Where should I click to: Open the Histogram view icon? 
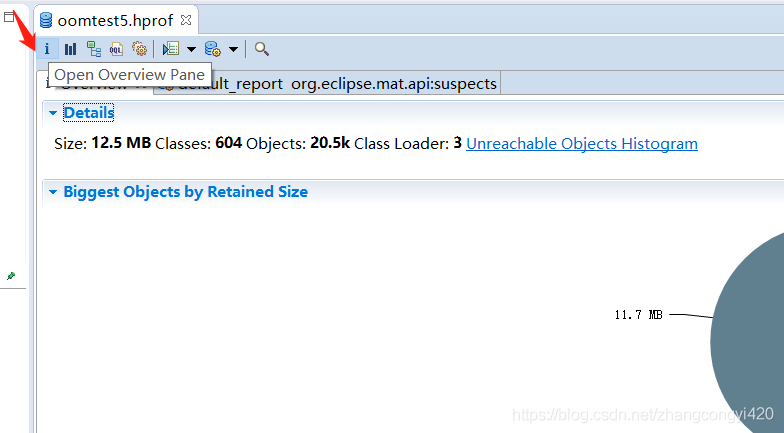click(70, 49)
